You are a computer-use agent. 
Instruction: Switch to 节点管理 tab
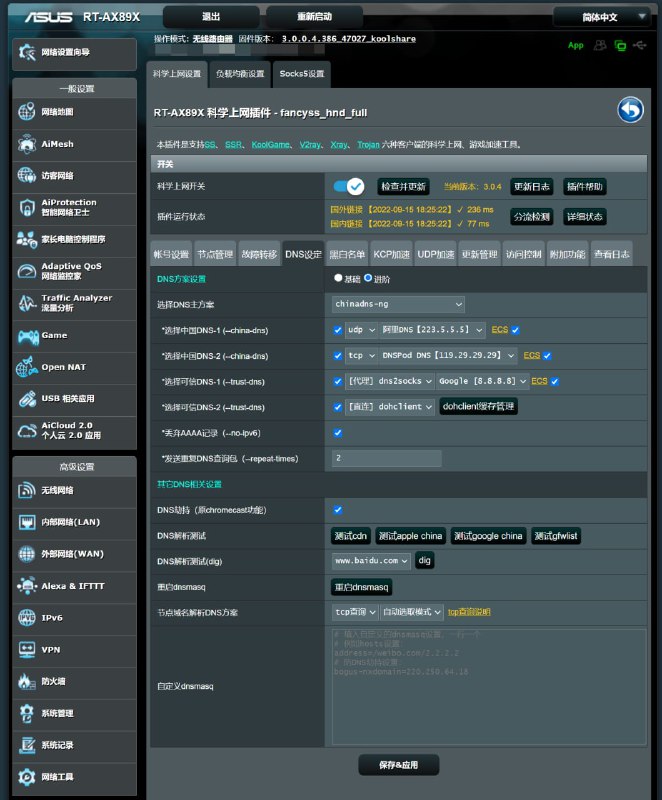point(215,254)
